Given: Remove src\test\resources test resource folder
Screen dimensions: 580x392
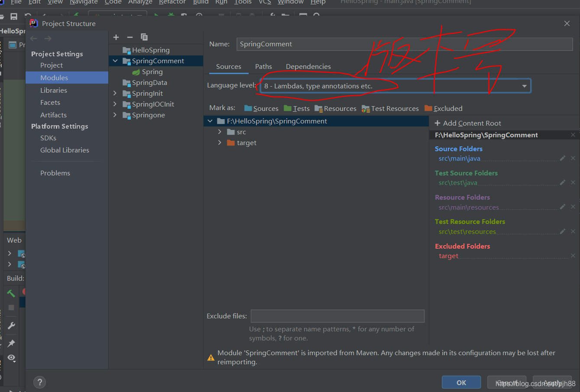Looking at the screenshot, I should pos(573,232).
